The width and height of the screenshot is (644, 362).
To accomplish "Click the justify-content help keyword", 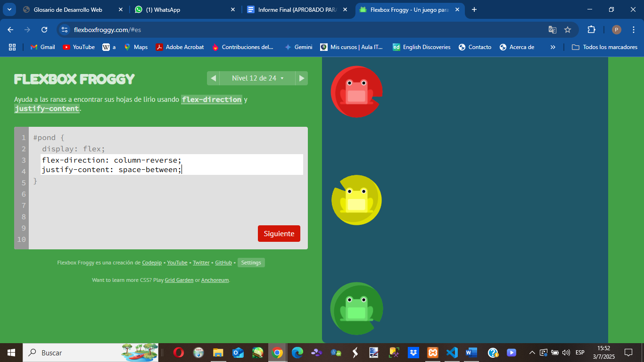I will point(47,108).
